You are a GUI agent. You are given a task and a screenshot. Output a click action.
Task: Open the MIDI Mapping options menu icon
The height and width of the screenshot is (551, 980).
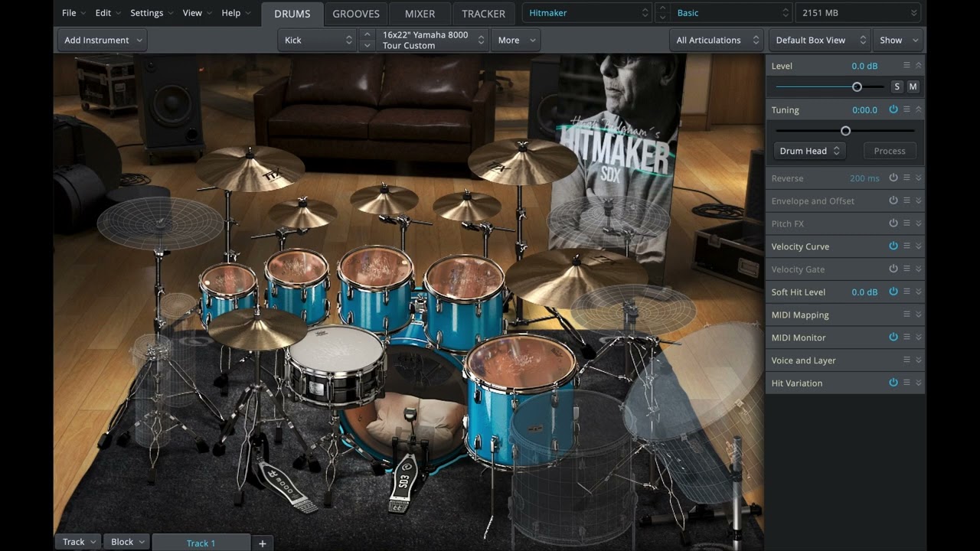(x=906, y=315)
